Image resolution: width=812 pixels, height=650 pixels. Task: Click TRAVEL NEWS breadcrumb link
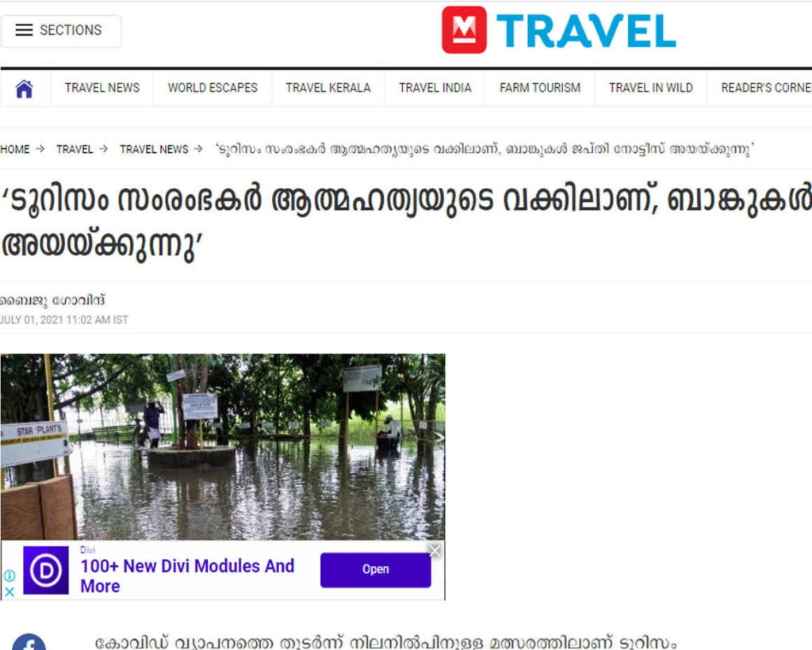(x=154, y=150)
